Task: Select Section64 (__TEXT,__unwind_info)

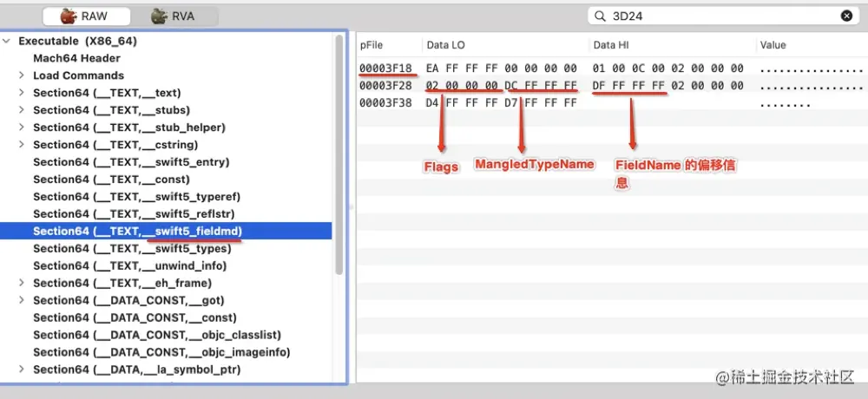Action: click(x=130, y=265)
